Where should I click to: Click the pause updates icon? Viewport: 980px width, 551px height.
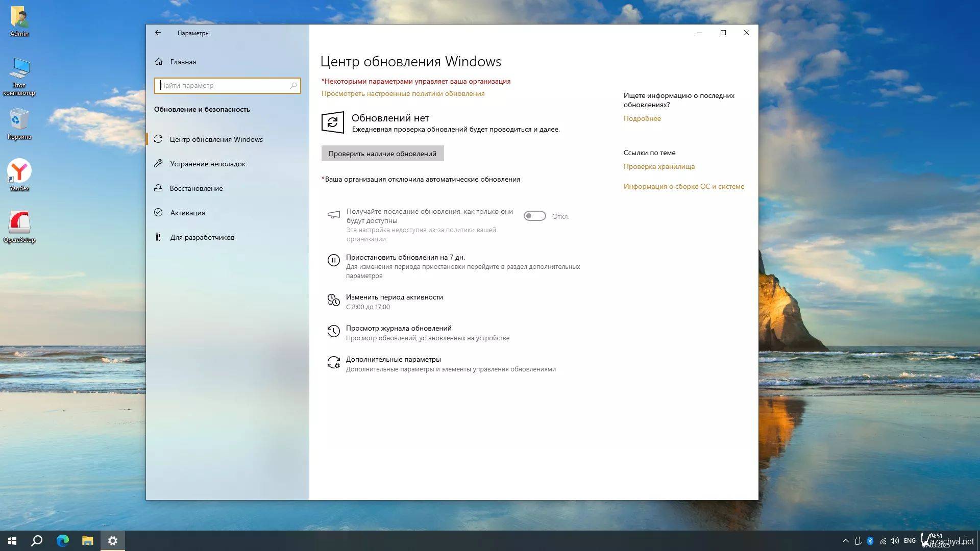[x=333, y=261]
